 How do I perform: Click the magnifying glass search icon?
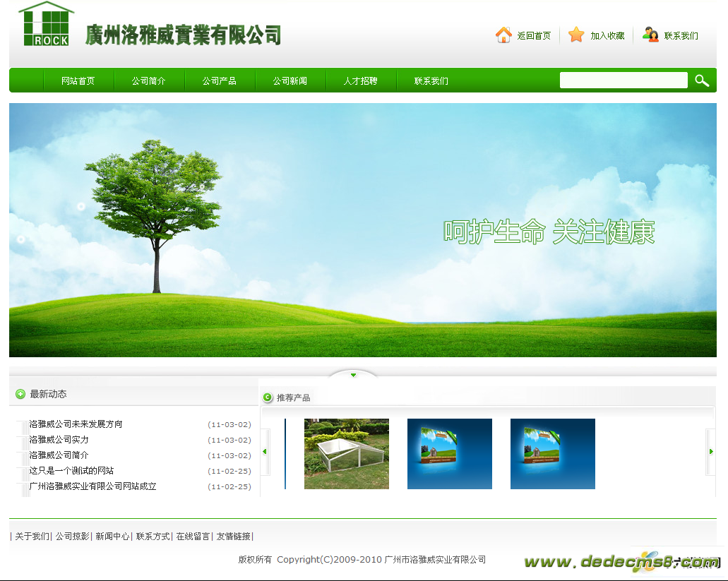click(x=701, y=80)
